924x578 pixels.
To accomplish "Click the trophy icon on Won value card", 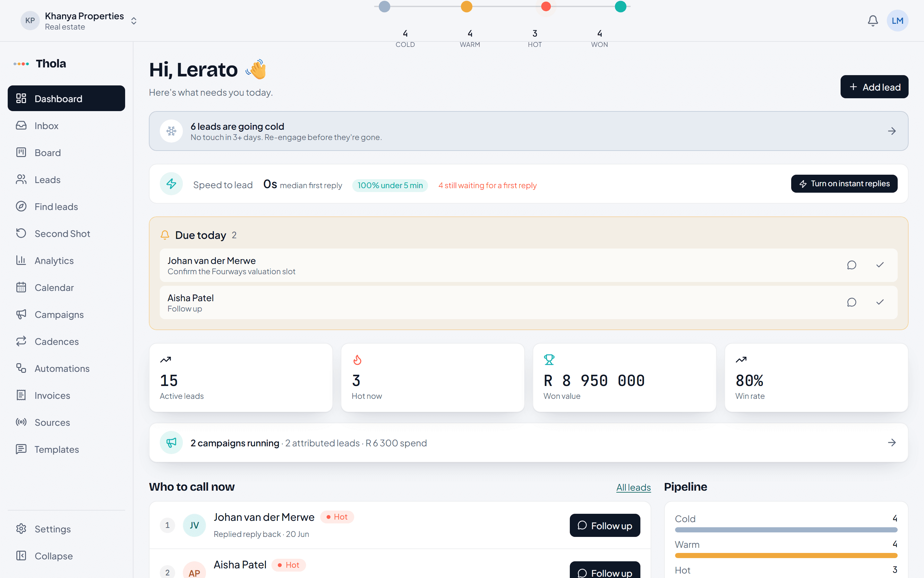I will tap(549, 360).
